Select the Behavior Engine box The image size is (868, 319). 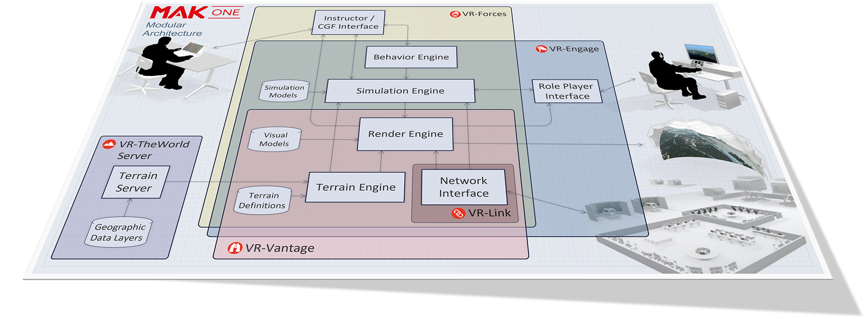(411, 57)
